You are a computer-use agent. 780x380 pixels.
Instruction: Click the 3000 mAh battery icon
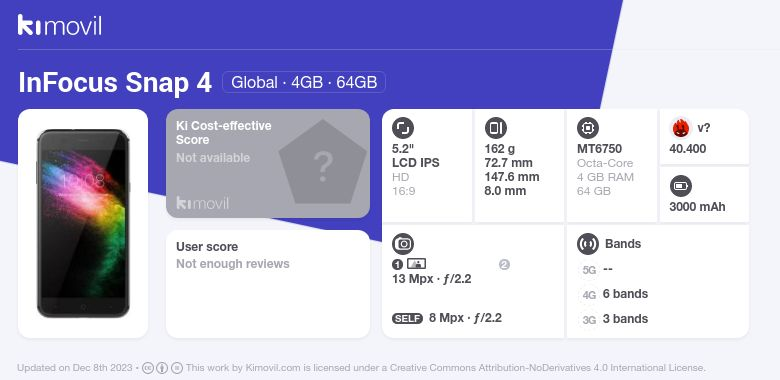[681, 187]
